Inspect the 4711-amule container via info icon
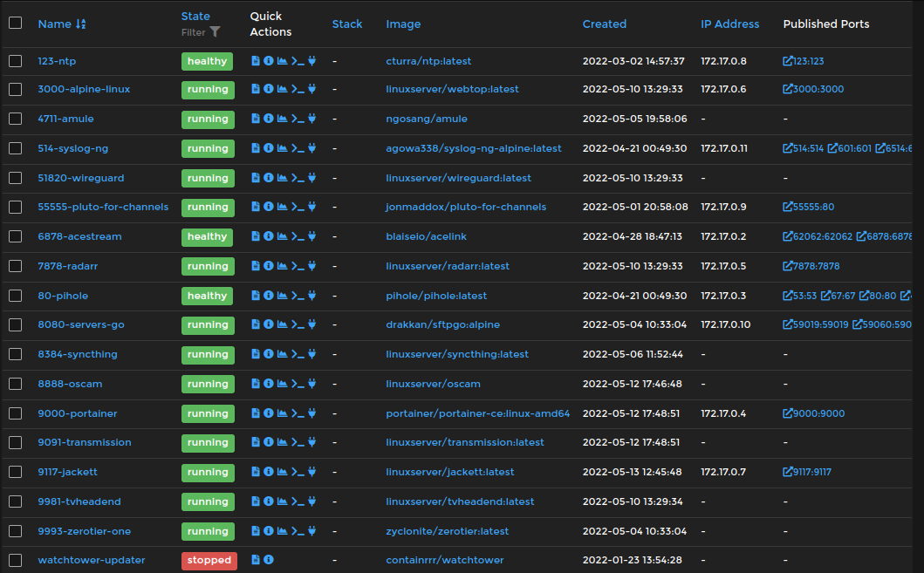This screenshot has width=924, height=573. click(x=269, y=119)
